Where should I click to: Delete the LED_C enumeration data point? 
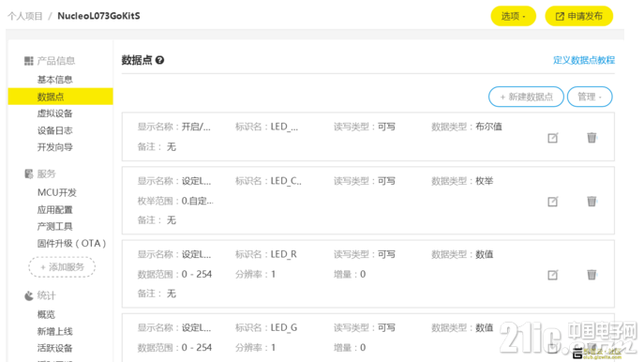tap(592, 201)
